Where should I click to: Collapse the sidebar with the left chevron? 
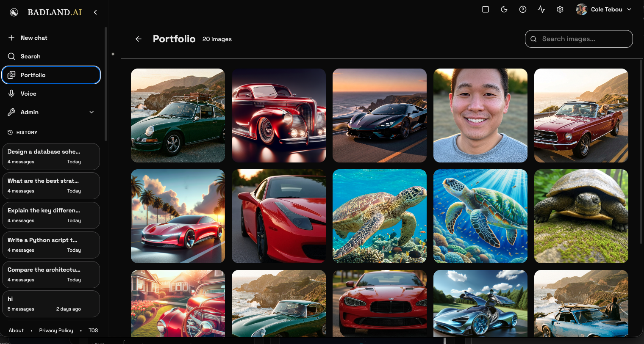click(x=95, y=12)
